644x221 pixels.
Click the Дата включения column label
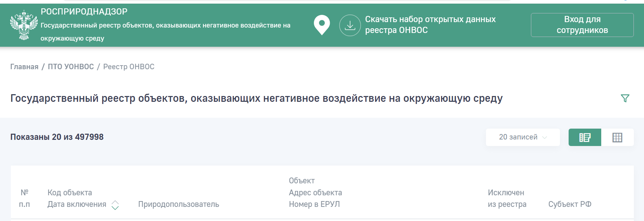point(77,204)
